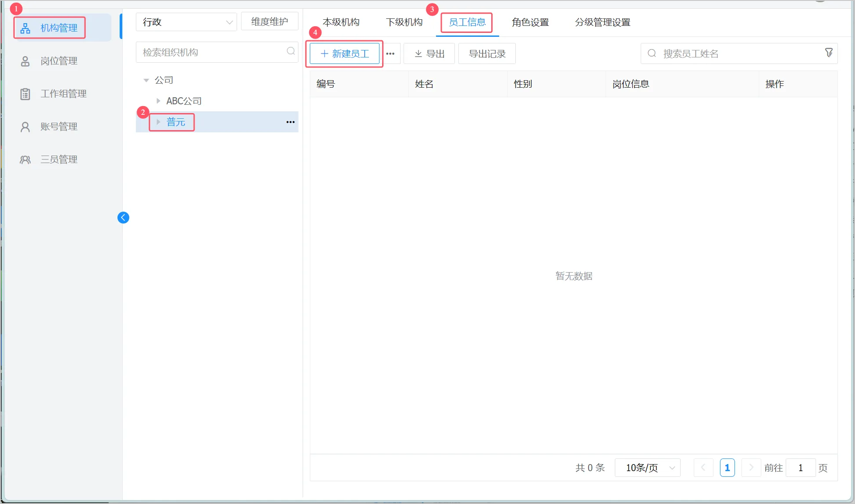
Task: Click the 导出记录 button
Action: [487, 54]
